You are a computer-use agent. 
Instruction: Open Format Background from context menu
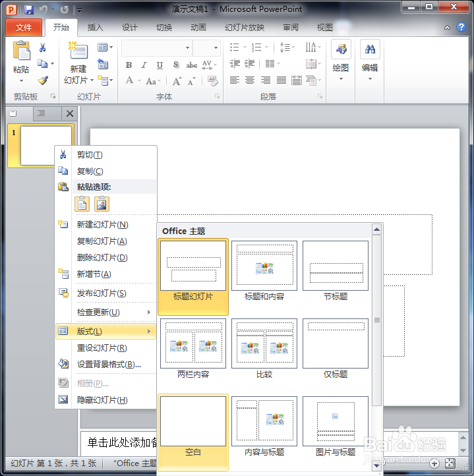pyautogui.click(x=106, y=365)
